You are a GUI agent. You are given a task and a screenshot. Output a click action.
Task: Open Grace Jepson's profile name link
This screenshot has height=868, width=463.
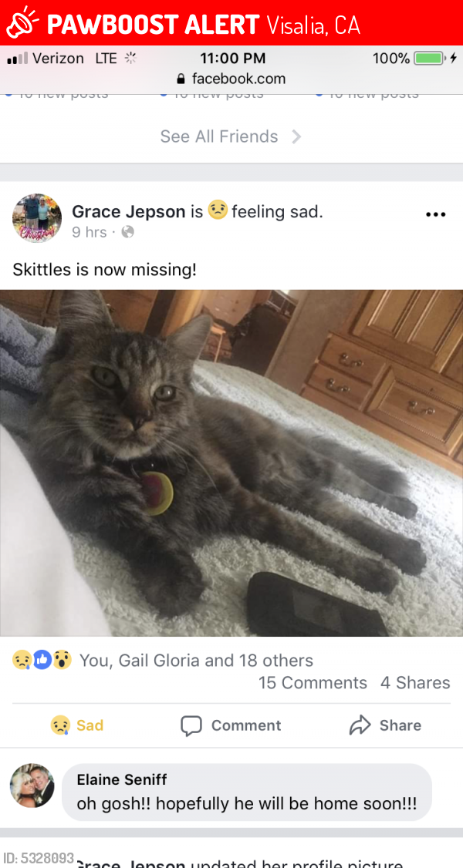point(129,211)
